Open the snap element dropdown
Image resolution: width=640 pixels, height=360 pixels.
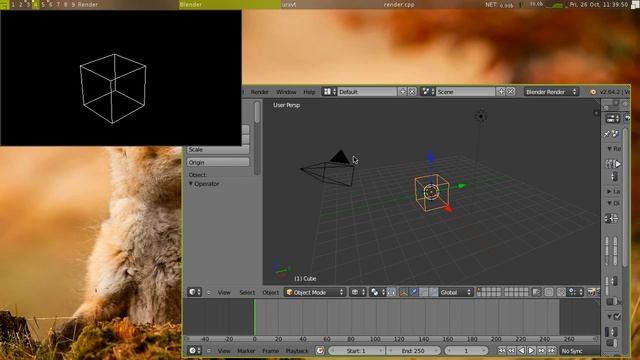coord(576,292)
